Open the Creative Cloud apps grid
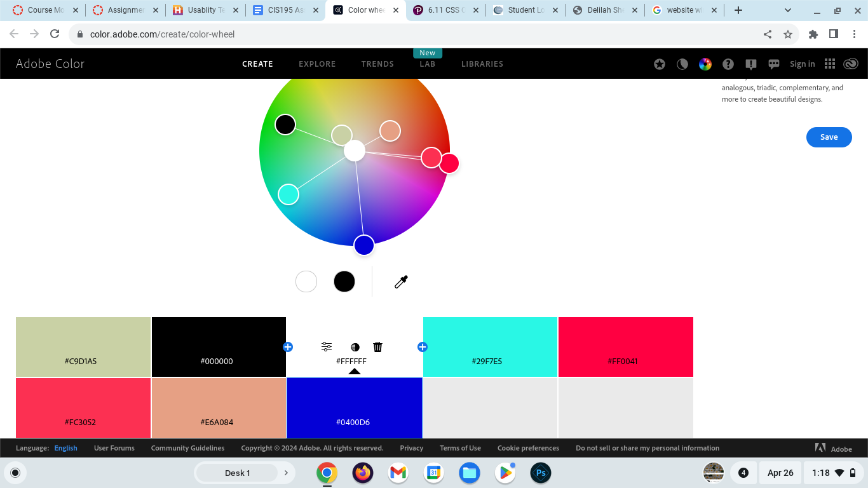This screenshot has width=868, height=488. (x=829, y=64)
